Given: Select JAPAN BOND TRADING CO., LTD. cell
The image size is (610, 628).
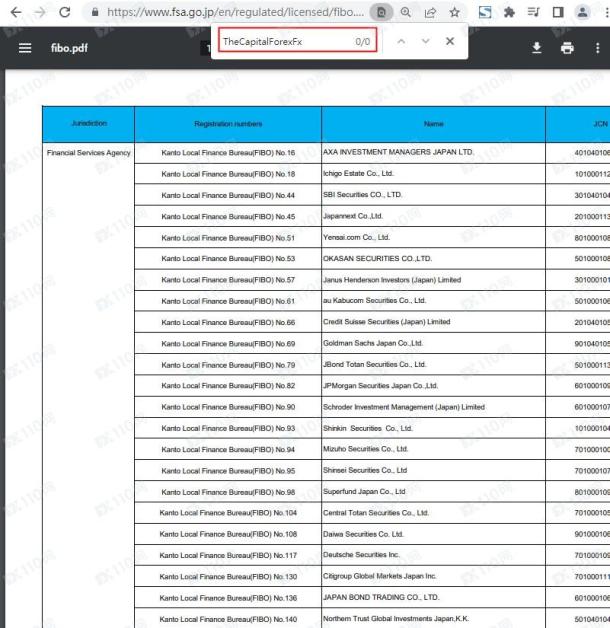Looking at the screenshot, I should click(433, 598).
